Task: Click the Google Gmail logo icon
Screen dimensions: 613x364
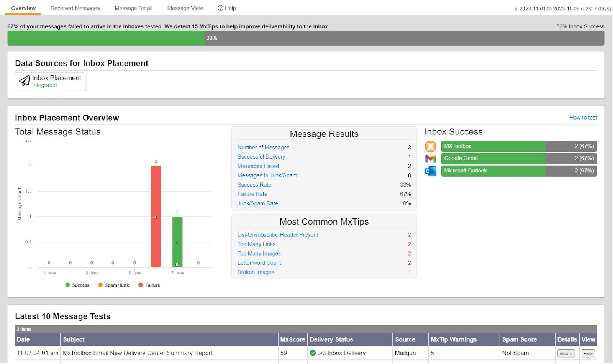Action: coord(430,159)
